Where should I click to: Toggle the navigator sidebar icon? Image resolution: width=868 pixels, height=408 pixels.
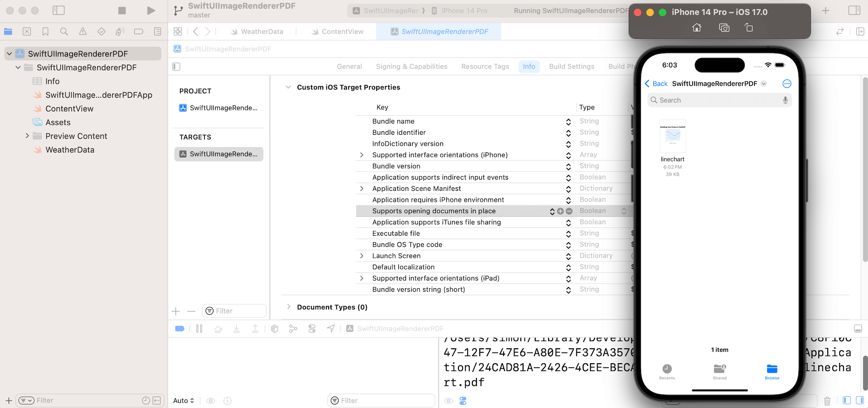tap(59, 10)
